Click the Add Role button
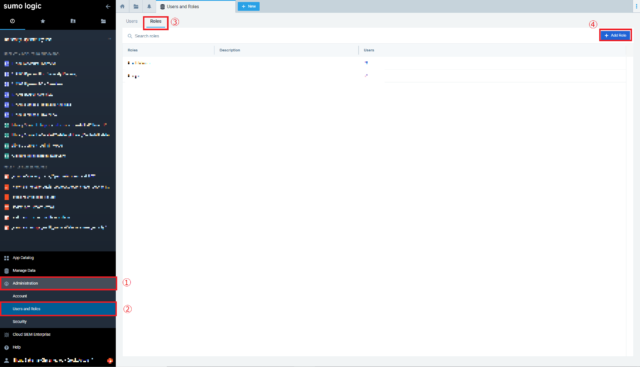Screen dimensions: 640x367 click(616, 36)
